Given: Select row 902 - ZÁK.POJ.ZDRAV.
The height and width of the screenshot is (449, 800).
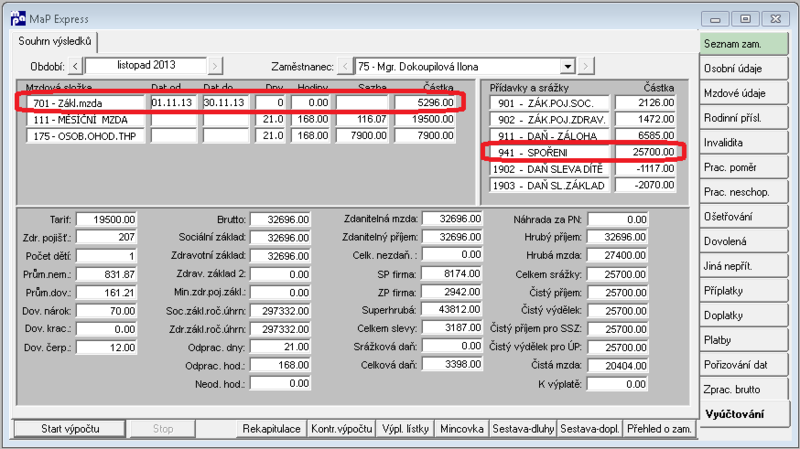Looking at the screenshot, I should (583, 119).
